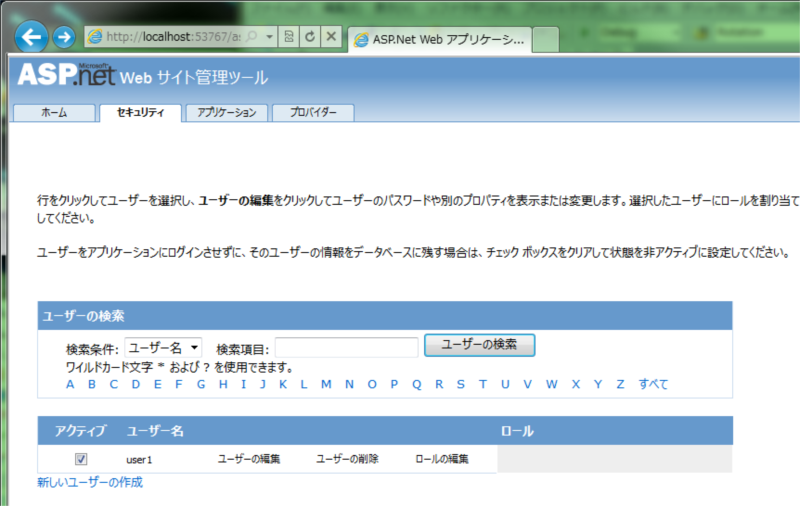Filter users by letter D
Image resolution: width=800 pixels, height=506 pixels.
tap(136, 384)
